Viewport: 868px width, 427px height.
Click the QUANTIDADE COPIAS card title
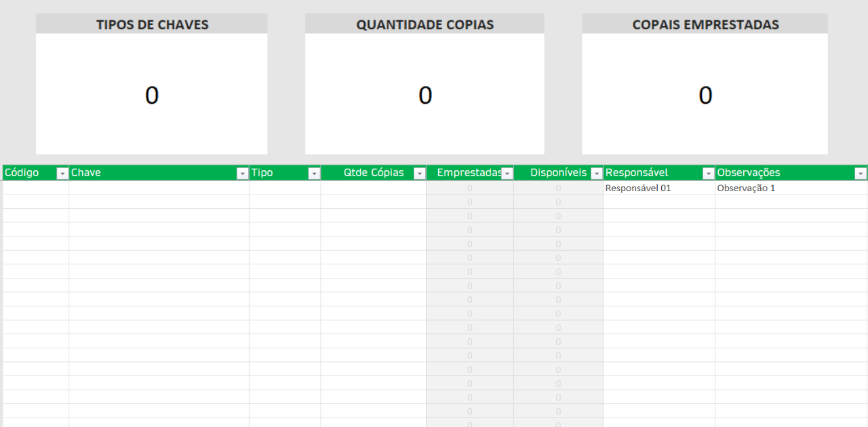click(425, 24)
